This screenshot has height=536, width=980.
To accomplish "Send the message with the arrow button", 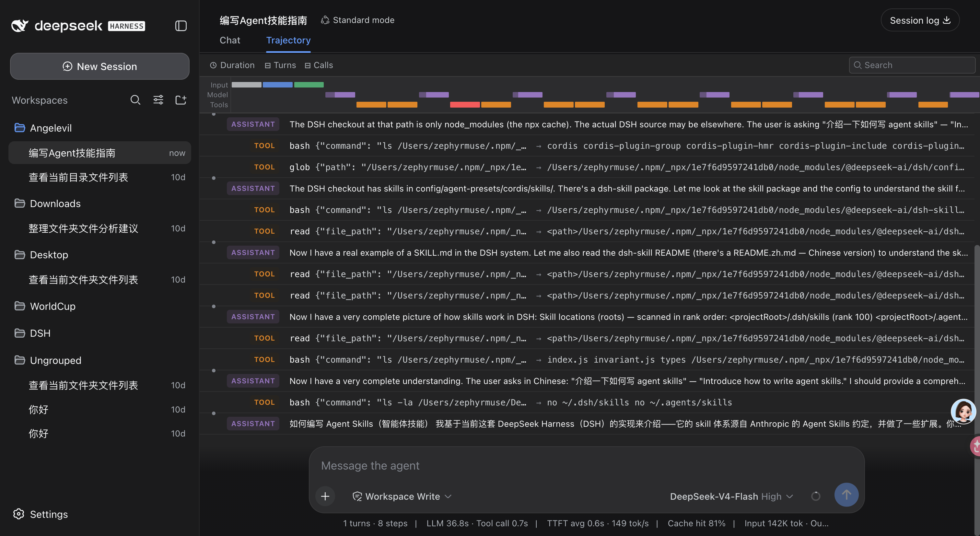I will (x=846, y=495).
